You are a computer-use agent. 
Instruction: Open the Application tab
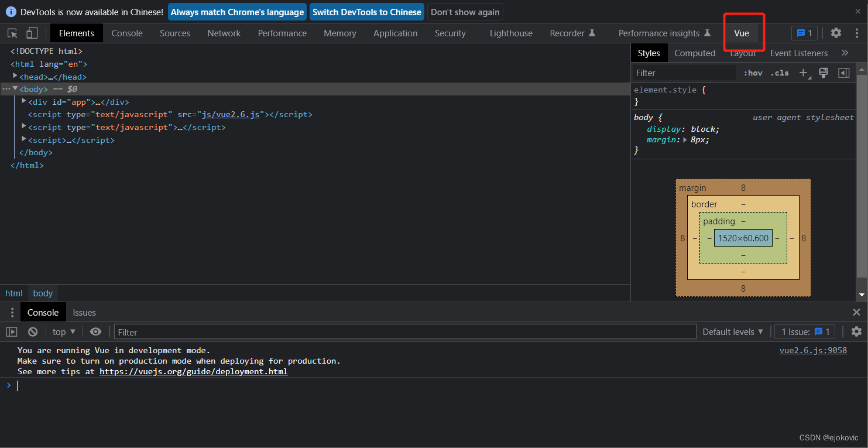pos(396,33)
